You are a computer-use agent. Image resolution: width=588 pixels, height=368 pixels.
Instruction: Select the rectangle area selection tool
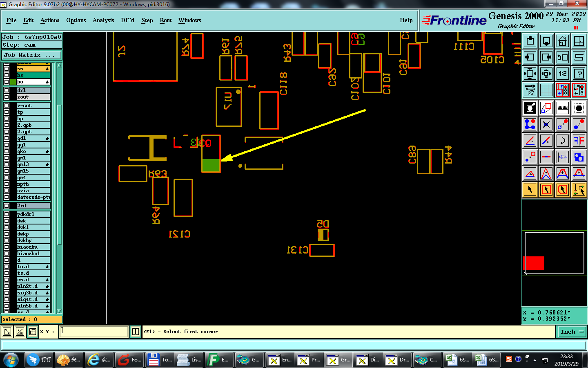point(546,190)
